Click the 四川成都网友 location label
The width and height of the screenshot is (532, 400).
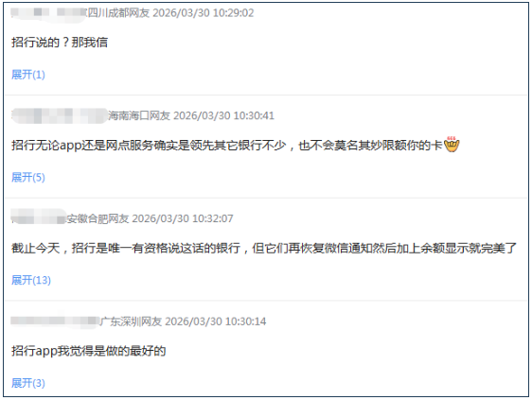click(x=118, y=13)
